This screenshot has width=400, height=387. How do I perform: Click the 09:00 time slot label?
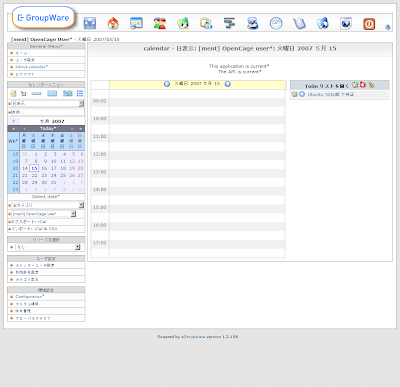[x=100, y=101]
